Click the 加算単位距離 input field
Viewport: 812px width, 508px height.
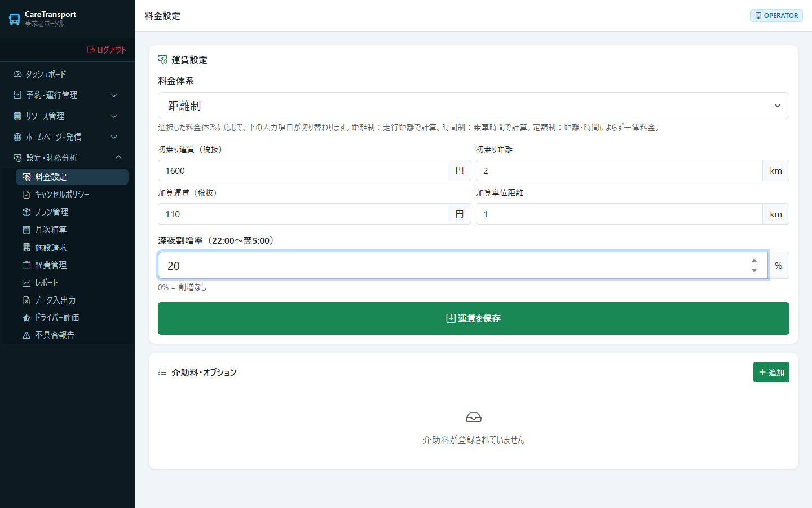(619, 214)
